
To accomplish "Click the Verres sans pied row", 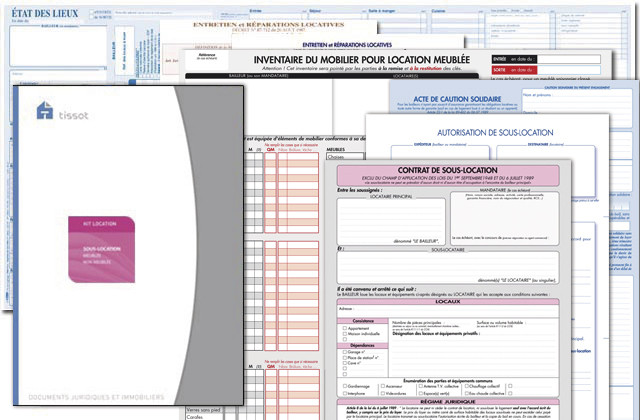I will coord(204,410).
